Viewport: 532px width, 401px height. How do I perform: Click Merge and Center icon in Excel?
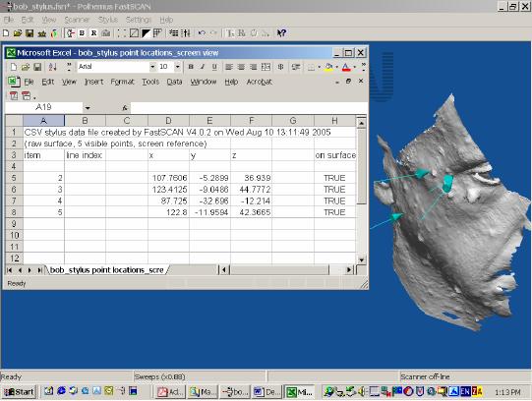click(266, 67)
